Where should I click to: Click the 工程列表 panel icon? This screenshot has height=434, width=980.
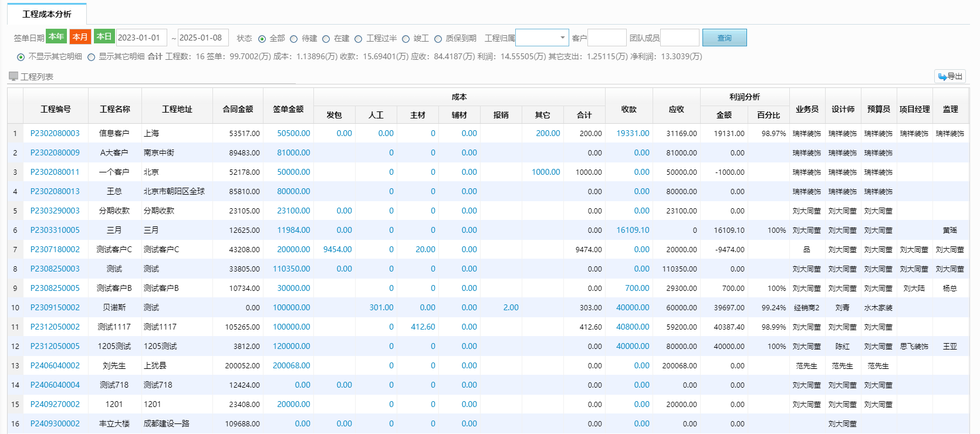pos(13,76)
